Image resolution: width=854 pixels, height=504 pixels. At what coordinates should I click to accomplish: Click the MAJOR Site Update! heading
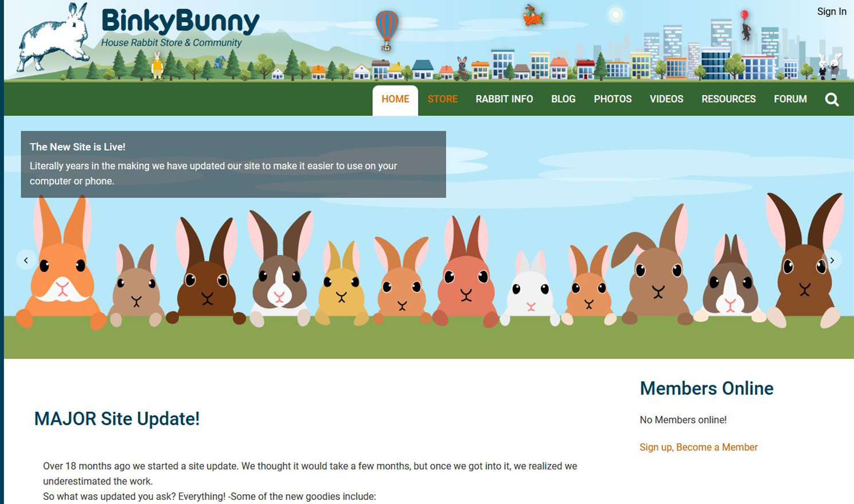point(117,419)
